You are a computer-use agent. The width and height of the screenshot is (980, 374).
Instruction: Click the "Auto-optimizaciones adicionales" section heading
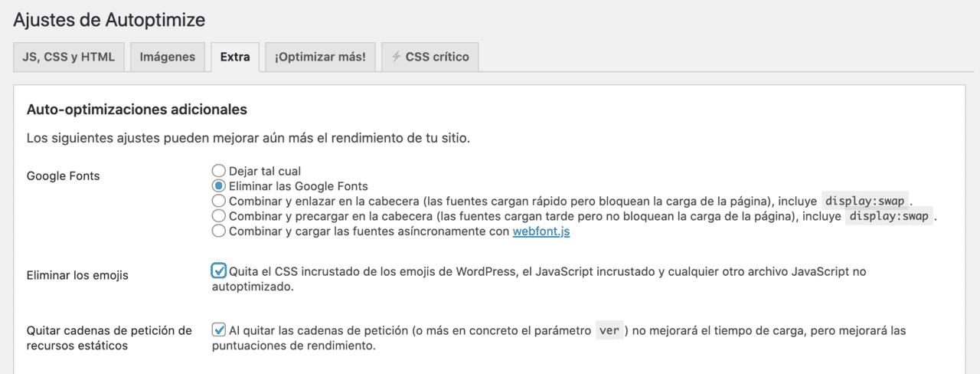(x=136, y=110)
